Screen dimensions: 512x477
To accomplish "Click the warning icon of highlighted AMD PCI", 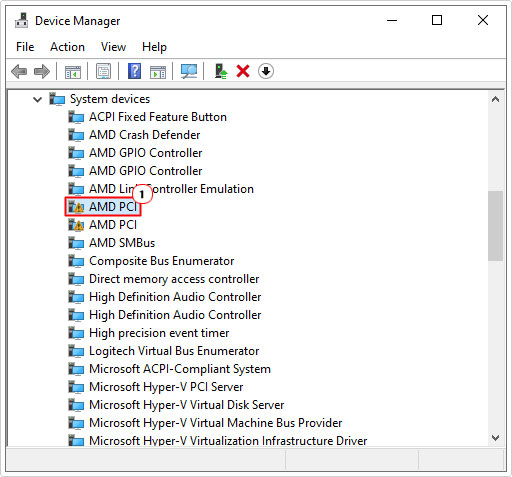I will (x=76, y=207).
